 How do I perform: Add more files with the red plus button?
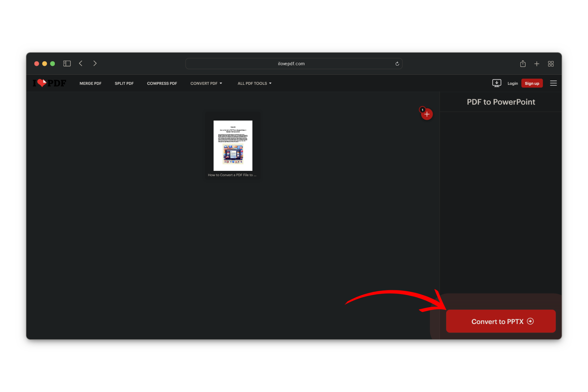(x=427, y=114)
